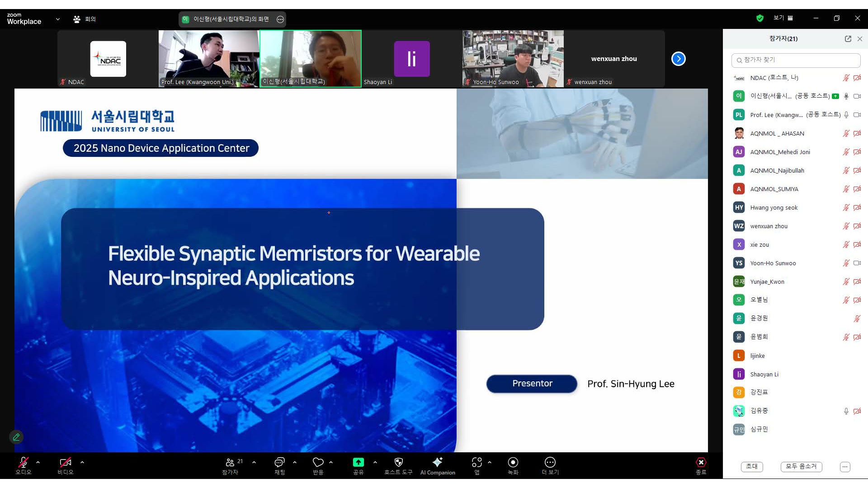Select participant 강진표
Image resolution: width=868 pixels, height=488 pixels.
pos(796,392)
